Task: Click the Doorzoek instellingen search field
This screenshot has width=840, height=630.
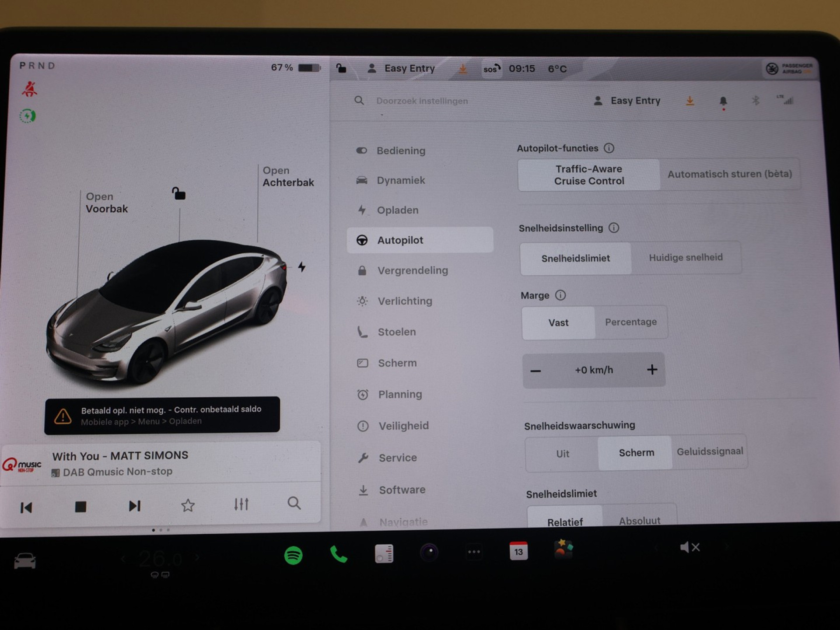Action: (422, 101)
